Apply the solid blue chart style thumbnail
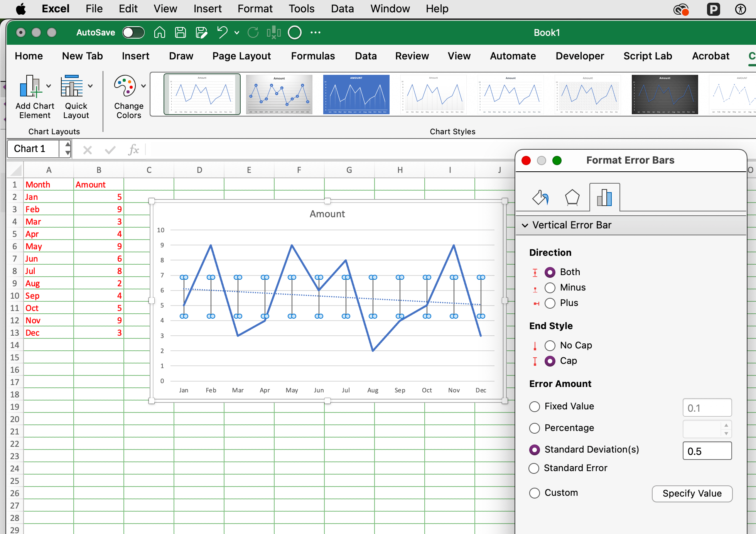 (x=356, y=95)
